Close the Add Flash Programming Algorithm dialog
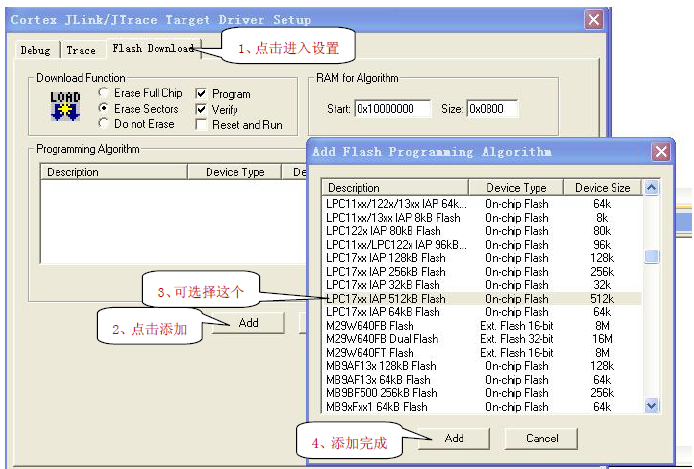This screenshot has width=694, height=469. coord(661,152)
